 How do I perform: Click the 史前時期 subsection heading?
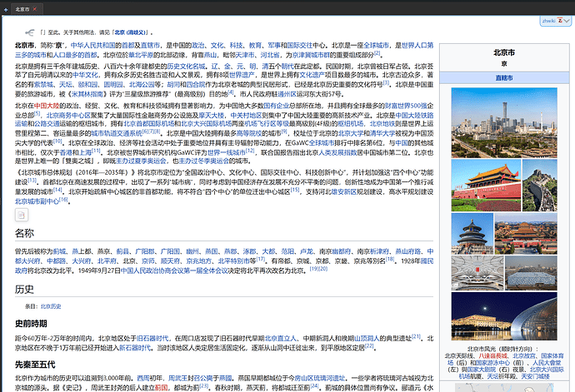point(31,324)
